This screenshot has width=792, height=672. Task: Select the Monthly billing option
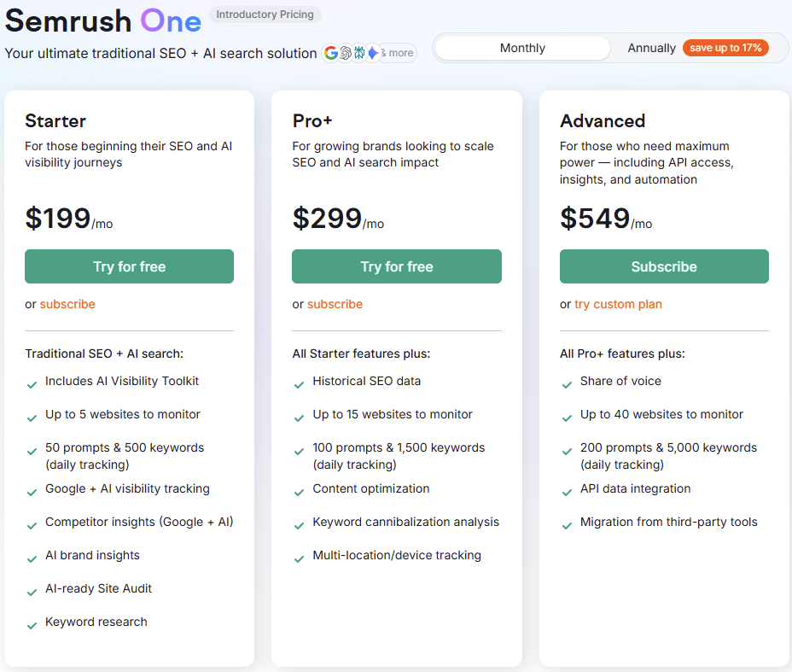pos(522,48)
